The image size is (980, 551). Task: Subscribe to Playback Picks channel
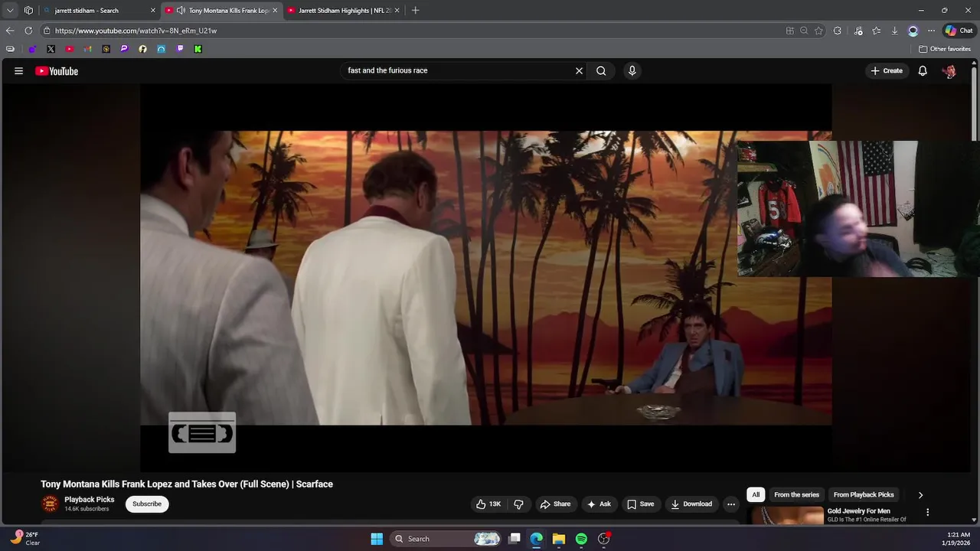pos(147,504)
